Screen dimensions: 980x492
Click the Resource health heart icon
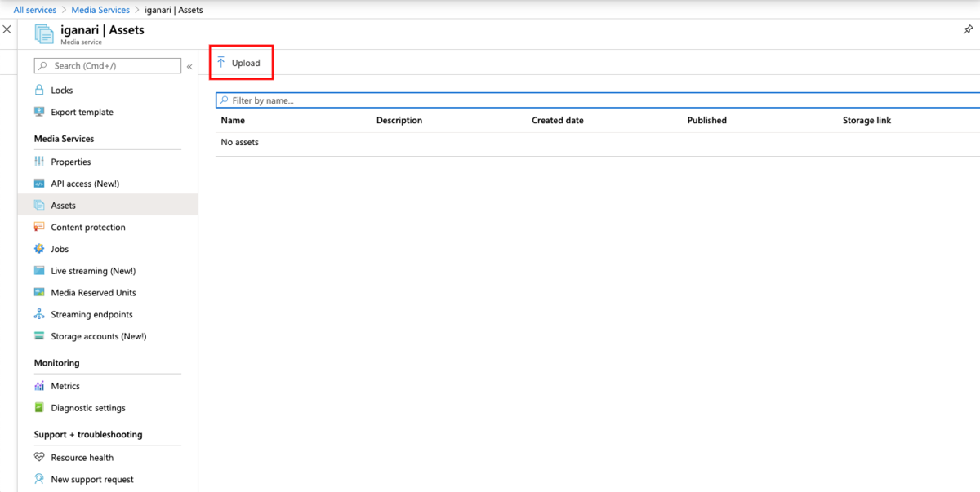[39, 458]
